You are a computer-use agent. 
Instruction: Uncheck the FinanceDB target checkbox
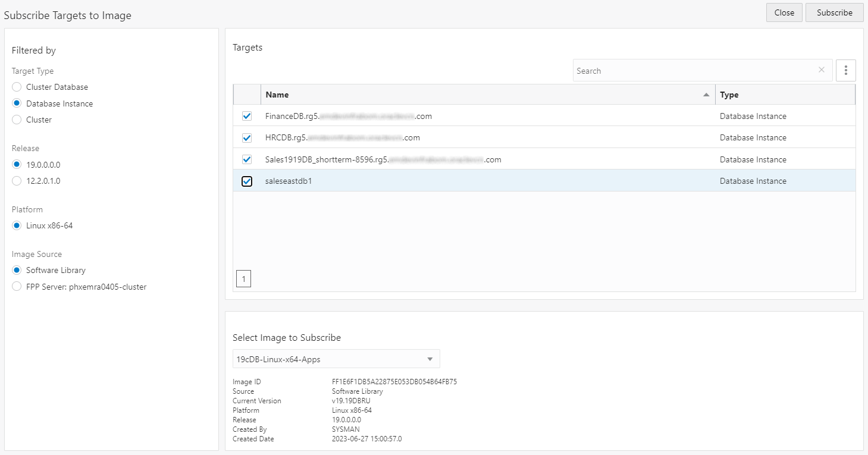(x=247, y=116)
